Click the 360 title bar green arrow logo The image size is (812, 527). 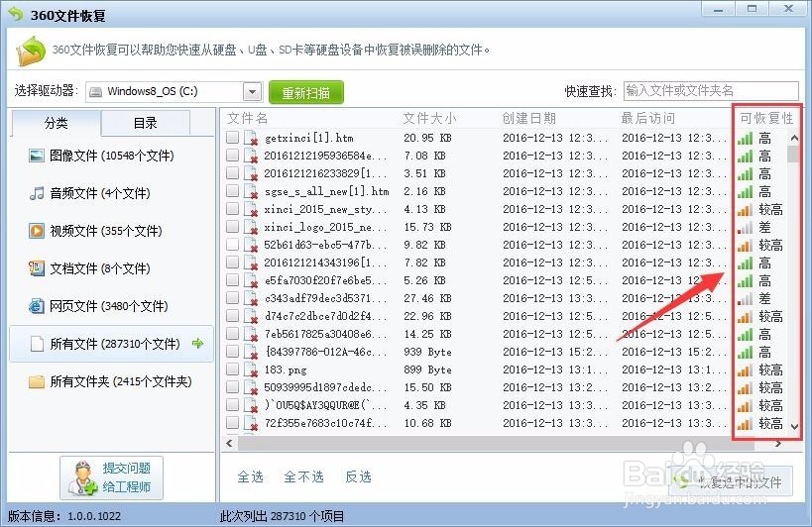16,14
